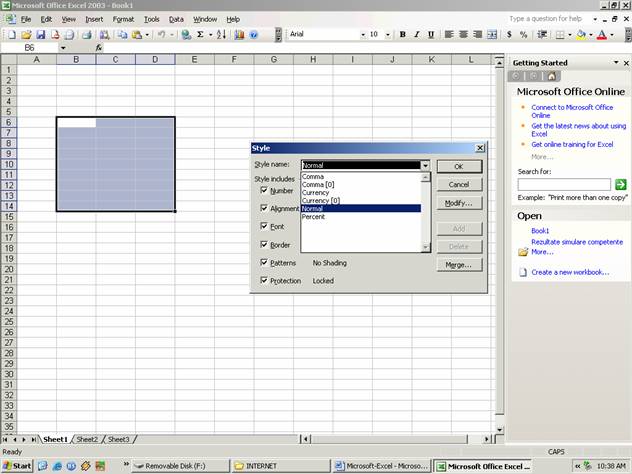Viewport: 632px width, 474px height.
Task: Toggle Bold formatting
Action: [x=402, y=35]
